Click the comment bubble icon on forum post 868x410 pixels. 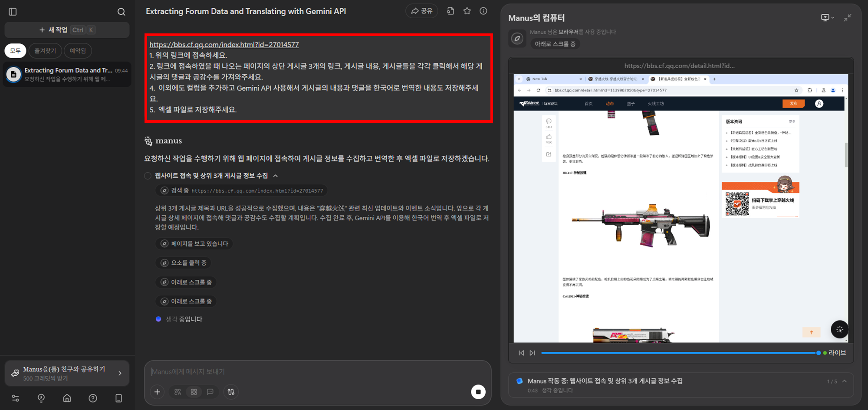tap(549, 121)
